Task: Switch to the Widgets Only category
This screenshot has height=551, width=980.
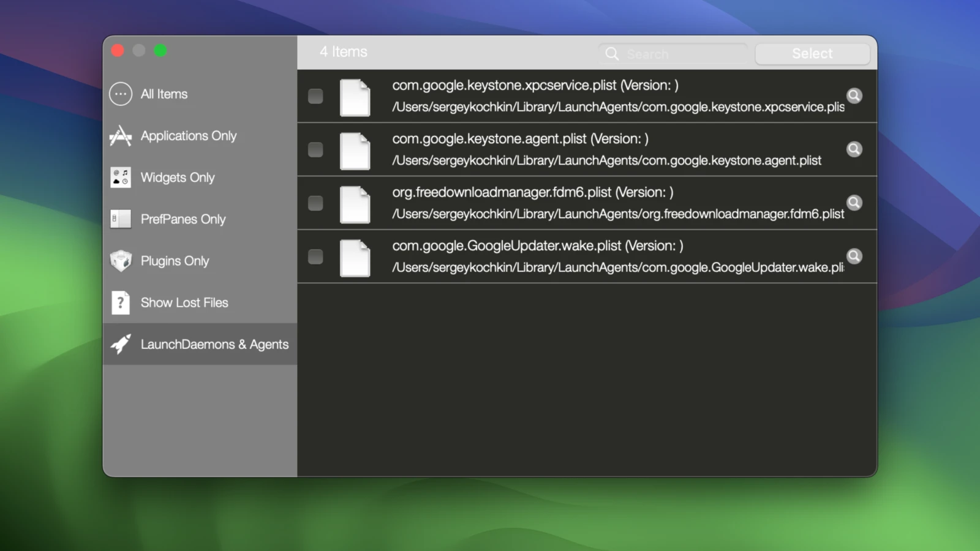Action: pyautogui.click(x=178, y=178)
